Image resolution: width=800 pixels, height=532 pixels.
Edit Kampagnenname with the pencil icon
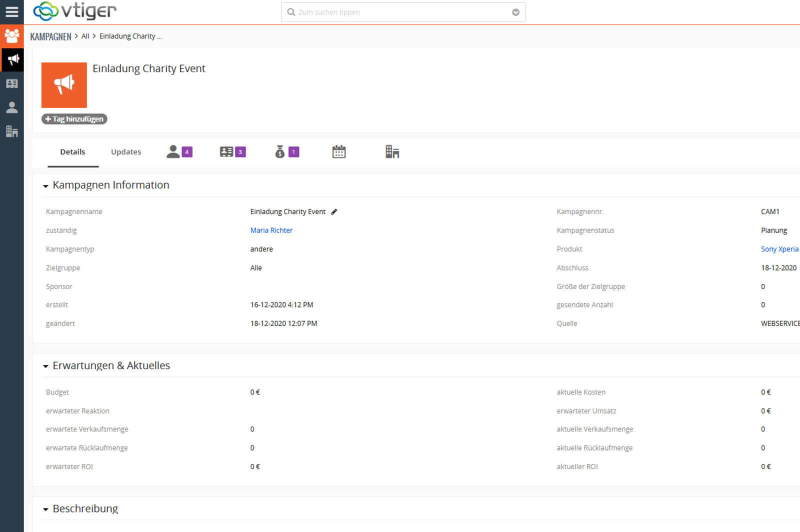[334, 212]
